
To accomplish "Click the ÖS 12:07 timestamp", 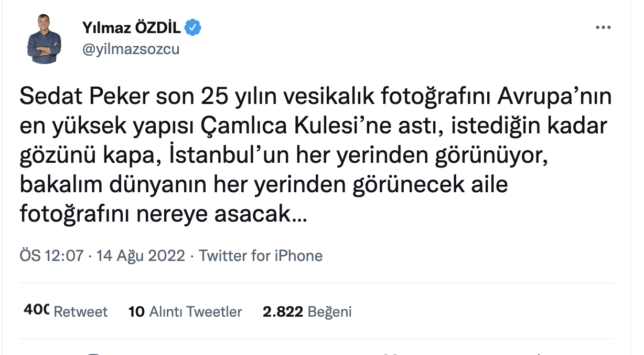I will coord(51,256).
